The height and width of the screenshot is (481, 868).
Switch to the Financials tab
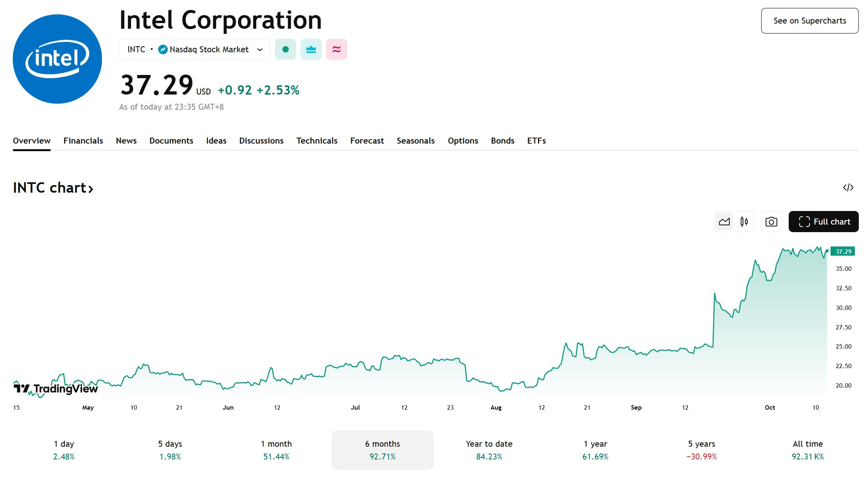pos(83,141)
